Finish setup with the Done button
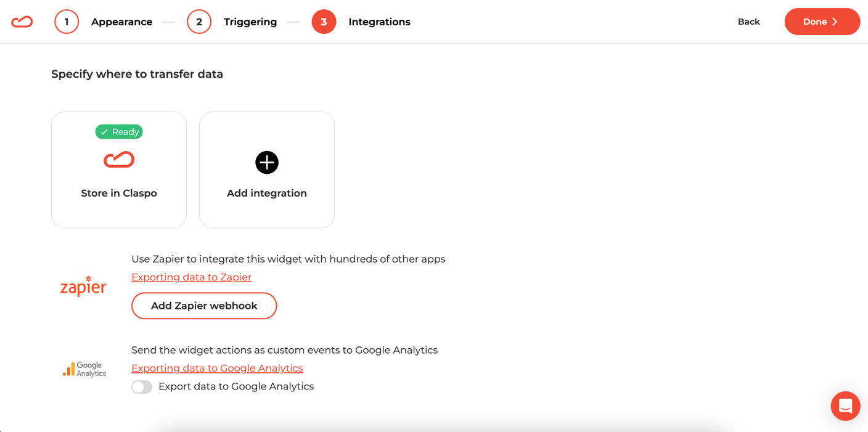The height and width of the screenshot is (432, 868). tap(822, 22)
